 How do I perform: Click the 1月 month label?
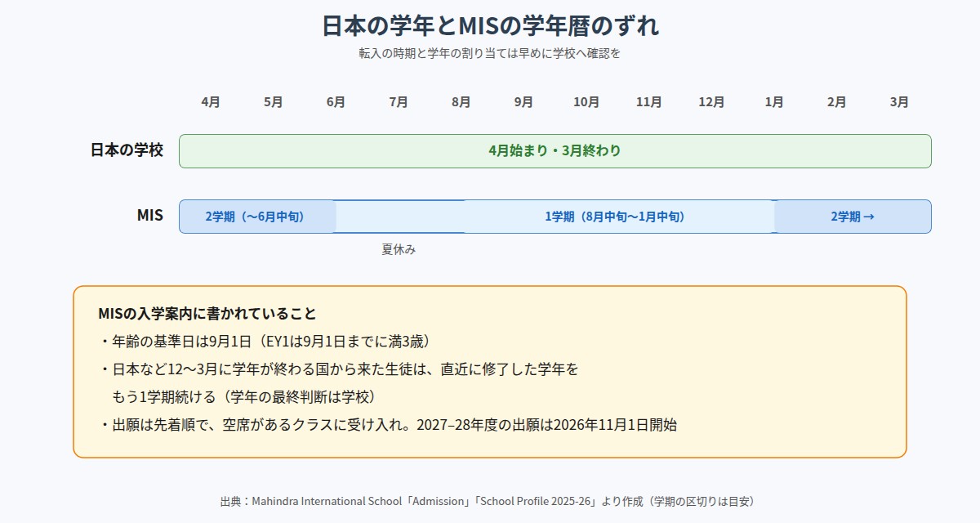774,102
